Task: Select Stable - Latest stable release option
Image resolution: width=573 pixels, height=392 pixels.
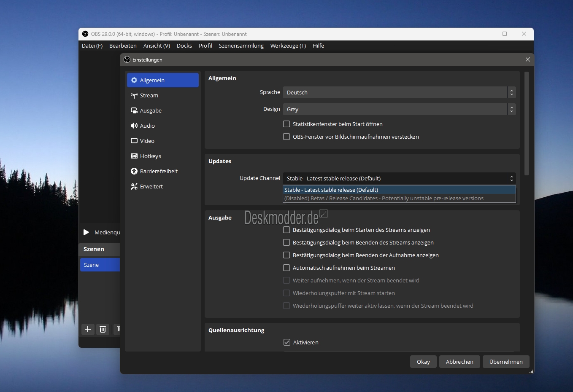Action: pyautogui.click(x=399, y=190)
